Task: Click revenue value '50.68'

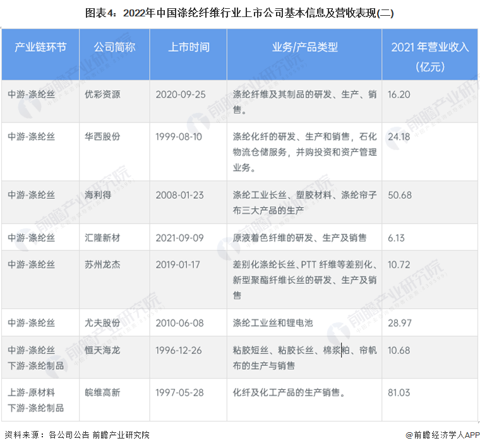Action: pos(400,195)
